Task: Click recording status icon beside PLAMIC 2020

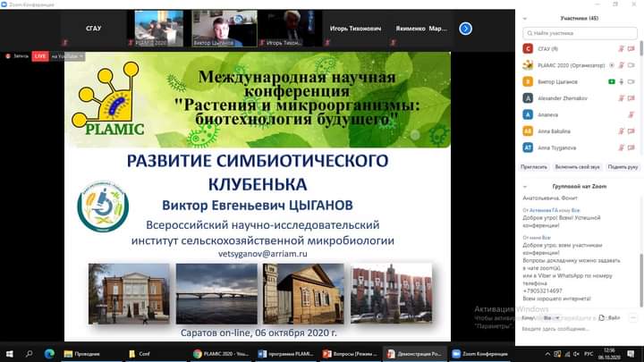Action: 612,65
